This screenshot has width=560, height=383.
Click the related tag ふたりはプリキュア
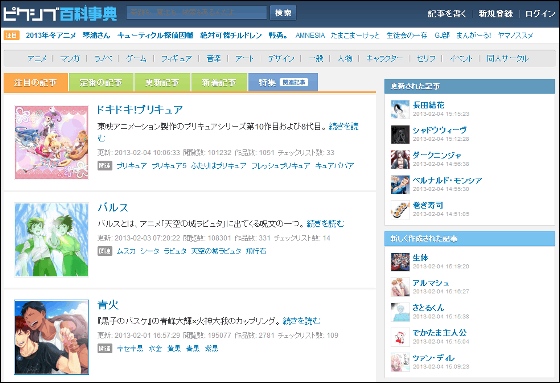[219, 165]
